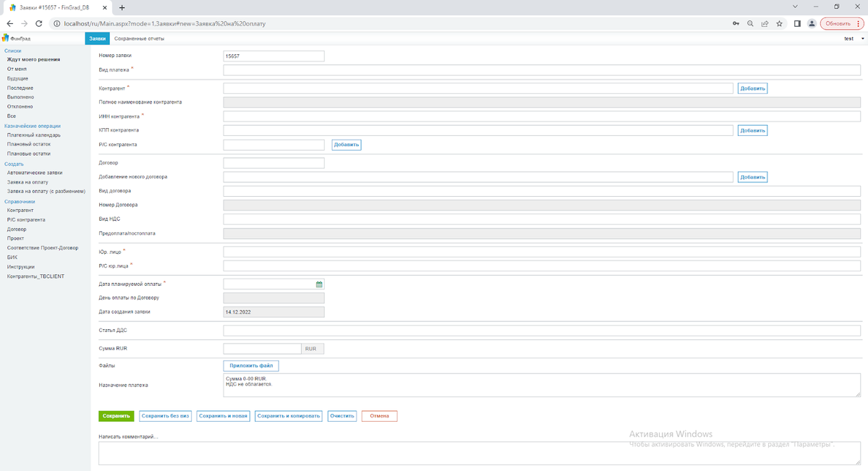Open Ждут моего решения list

click(x=33, y=59)
